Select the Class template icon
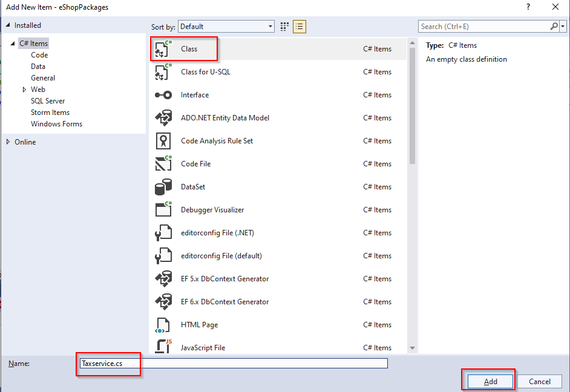This screenshot has width=570, height=392. pos(163,48)
